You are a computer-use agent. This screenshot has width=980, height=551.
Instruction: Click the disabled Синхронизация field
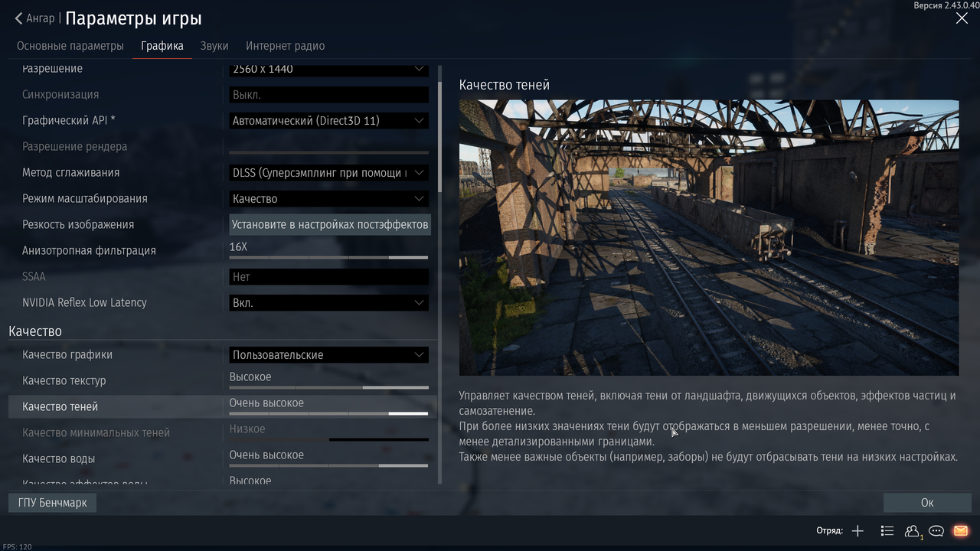click(329, 95)
